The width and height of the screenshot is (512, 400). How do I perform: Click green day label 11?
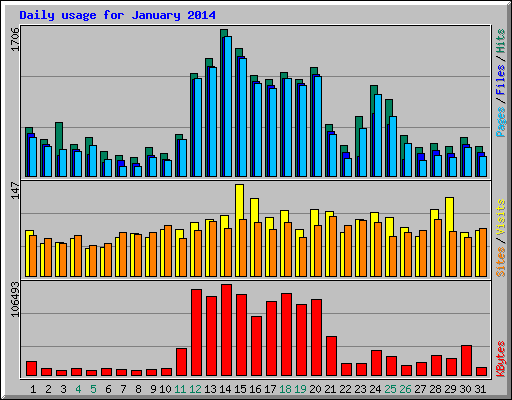[180, 389]
